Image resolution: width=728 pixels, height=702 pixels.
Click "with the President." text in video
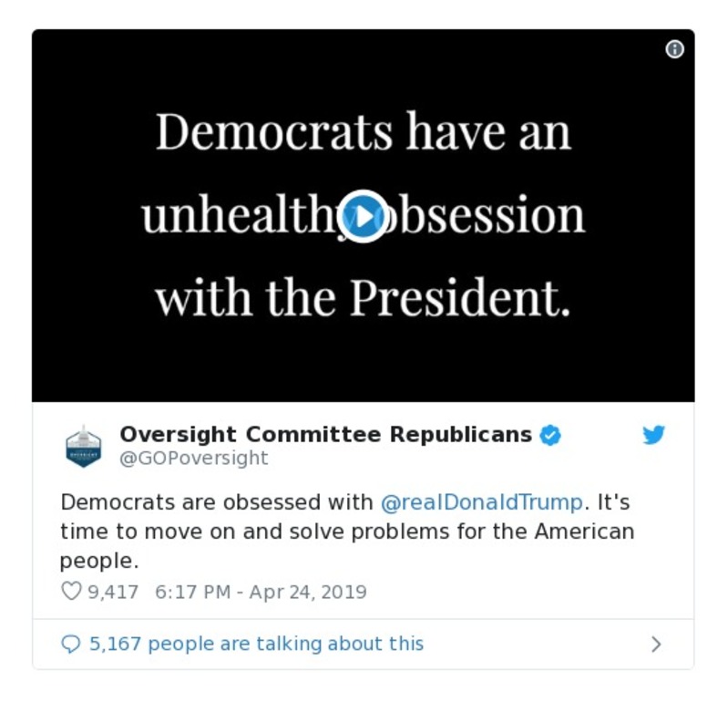point(363,296)
